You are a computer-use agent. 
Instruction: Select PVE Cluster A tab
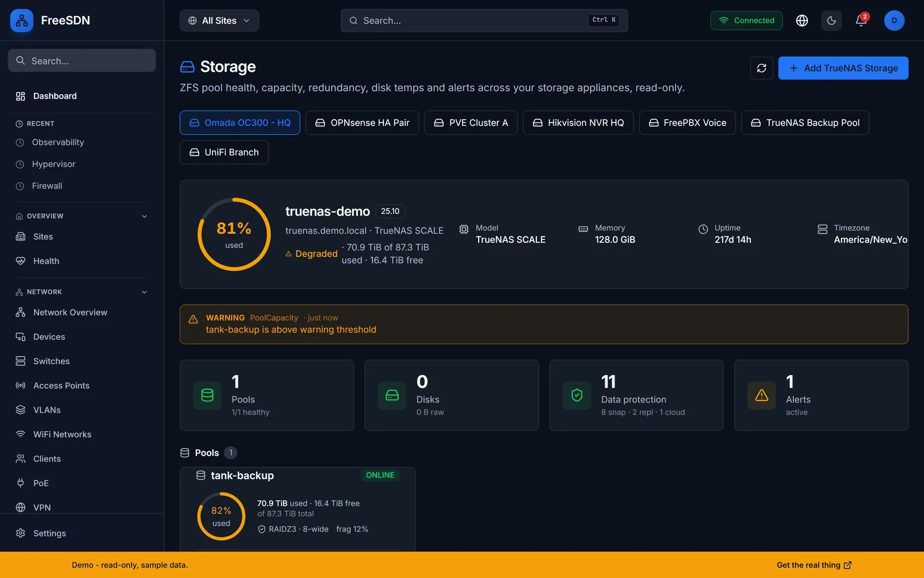coord(471,123)
